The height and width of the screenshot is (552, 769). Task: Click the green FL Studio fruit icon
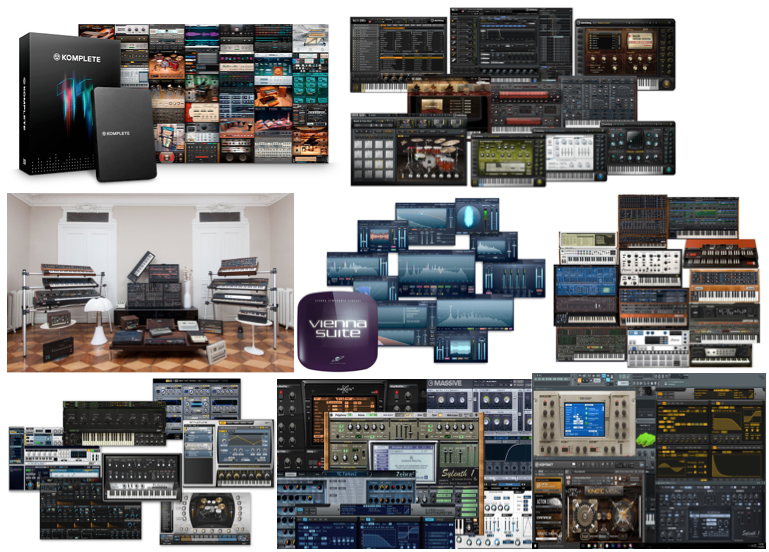tap(646, 439)
